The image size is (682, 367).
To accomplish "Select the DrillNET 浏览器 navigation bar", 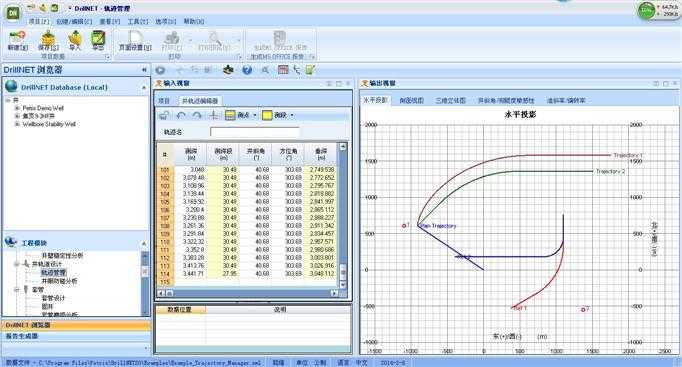I will coord(77,325).
